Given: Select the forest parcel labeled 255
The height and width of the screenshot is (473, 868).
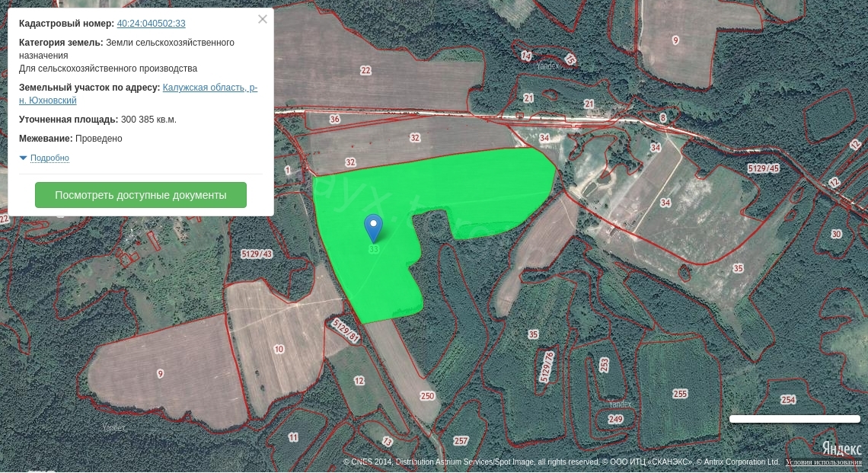Looking at the screenshot, I should (680, 394).
